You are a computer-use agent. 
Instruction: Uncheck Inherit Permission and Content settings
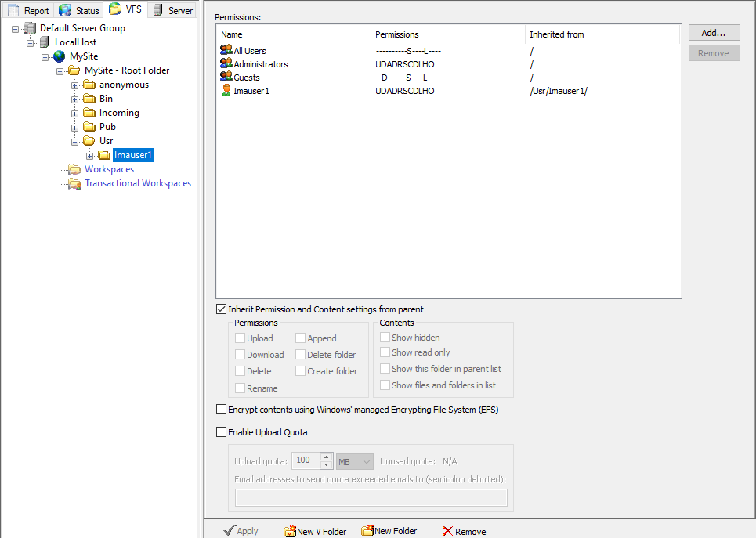(x=221, y=309)
